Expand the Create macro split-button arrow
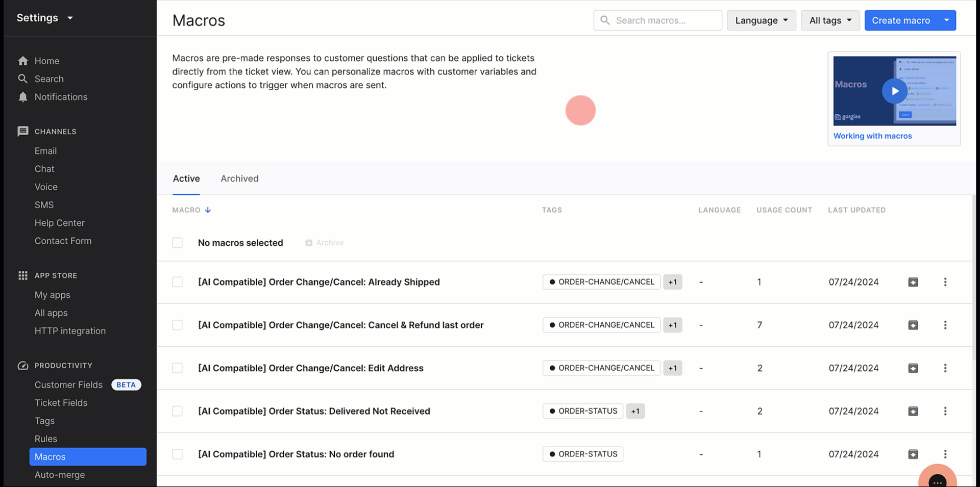Screen dimensions: 980x487 pyautogui.click(x=947, y=20)
